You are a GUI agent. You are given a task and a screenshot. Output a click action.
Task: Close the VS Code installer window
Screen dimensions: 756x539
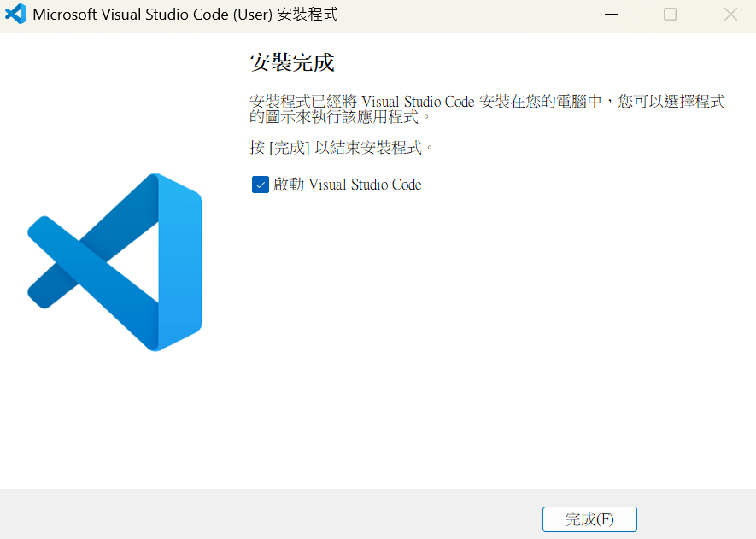point(730,15)
